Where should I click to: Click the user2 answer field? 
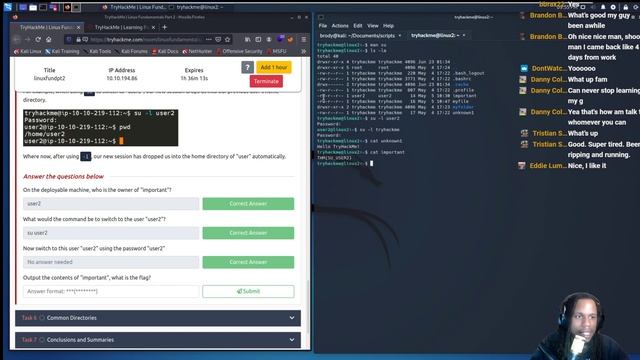[x=111, y=204]
